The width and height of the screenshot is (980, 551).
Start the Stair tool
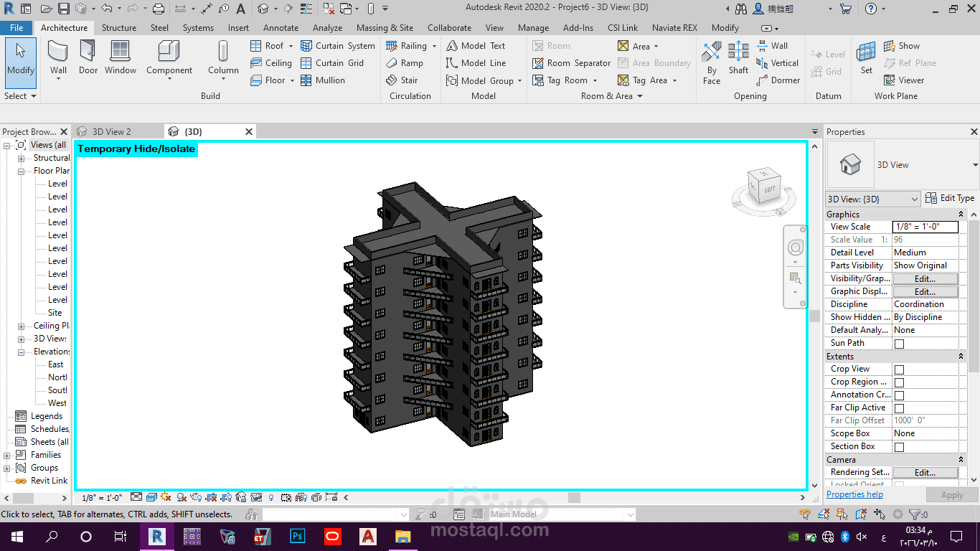coord(402,80)
